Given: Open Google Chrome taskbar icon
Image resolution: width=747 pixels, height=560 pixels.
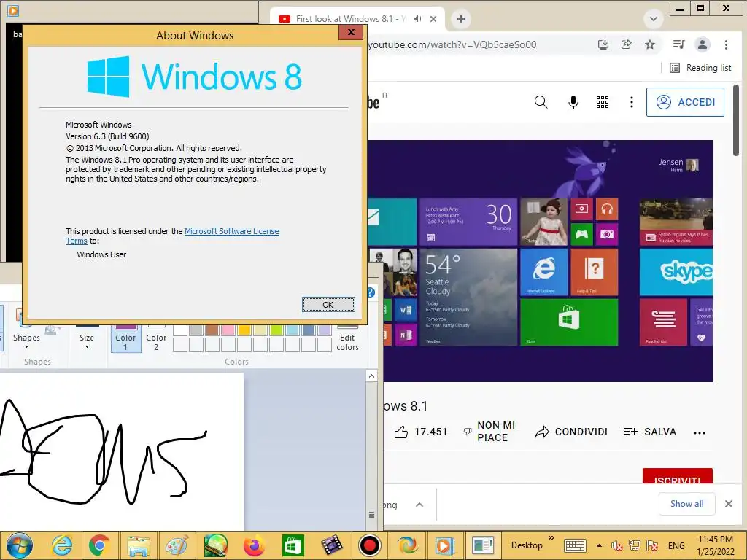Looking at the screenshot, I should pyautogui.click(x=99, y=545).
